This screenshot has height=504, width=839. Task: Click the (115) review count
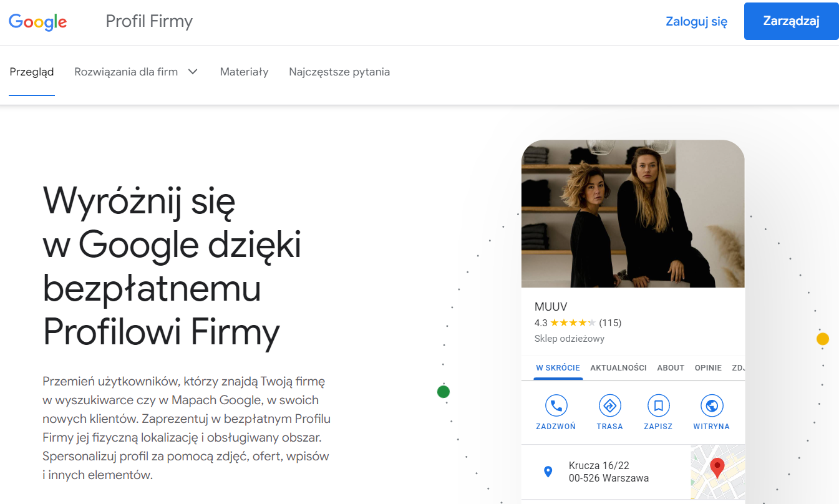pyautogui.click(x=610, y=323)
